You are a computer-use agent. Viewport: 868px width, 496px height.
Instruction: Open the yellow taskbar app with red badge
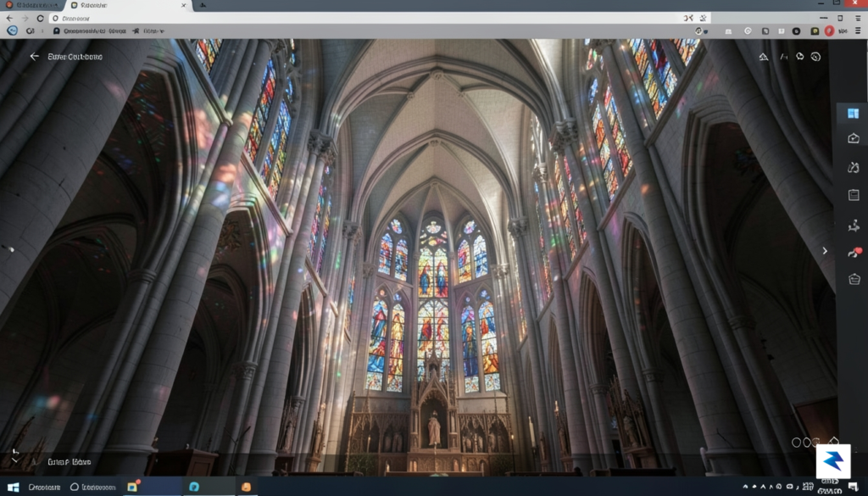click(x=133, y=487)
